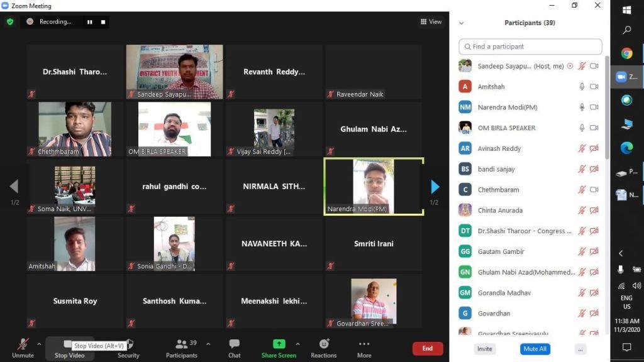Click the participants list scrollbar
Viewport: 644px width, 362px height.
click(607, 107)
